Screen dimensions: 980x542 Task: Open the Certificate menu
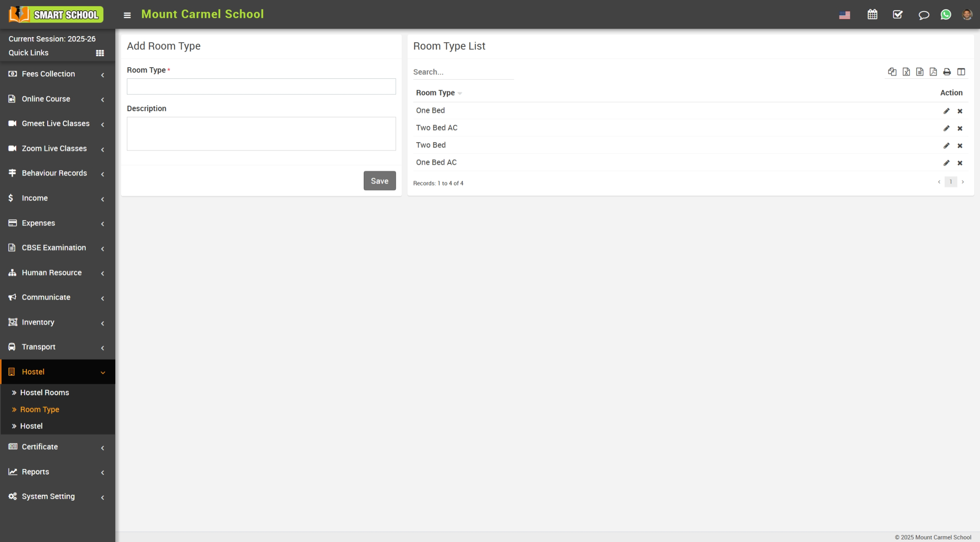point(58,447)
